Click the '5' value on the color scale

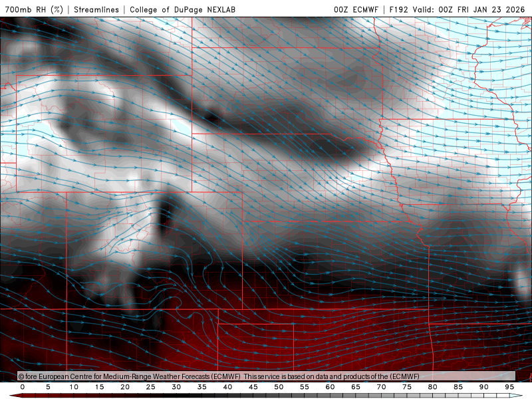click(48, 387)
